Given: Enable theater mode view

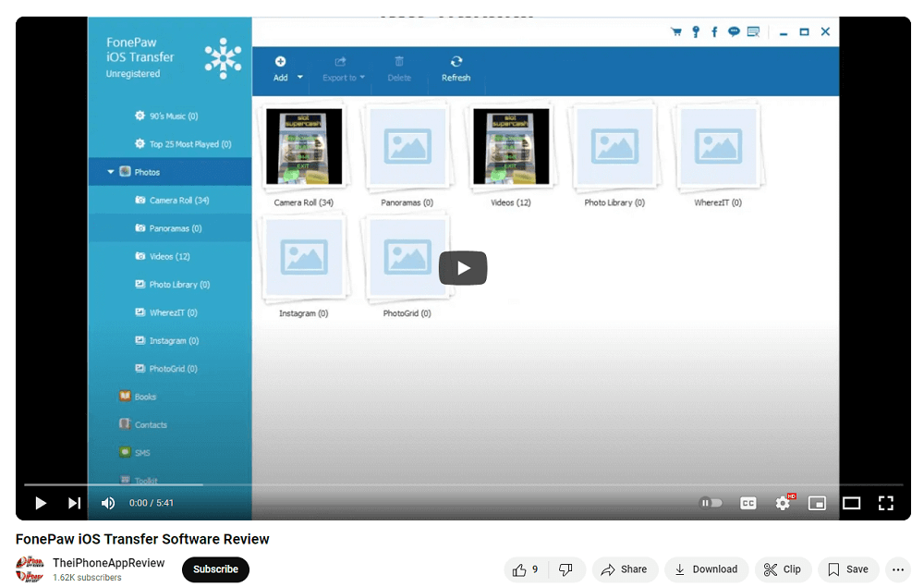Looking at the screenshot, I should [852, 503].
